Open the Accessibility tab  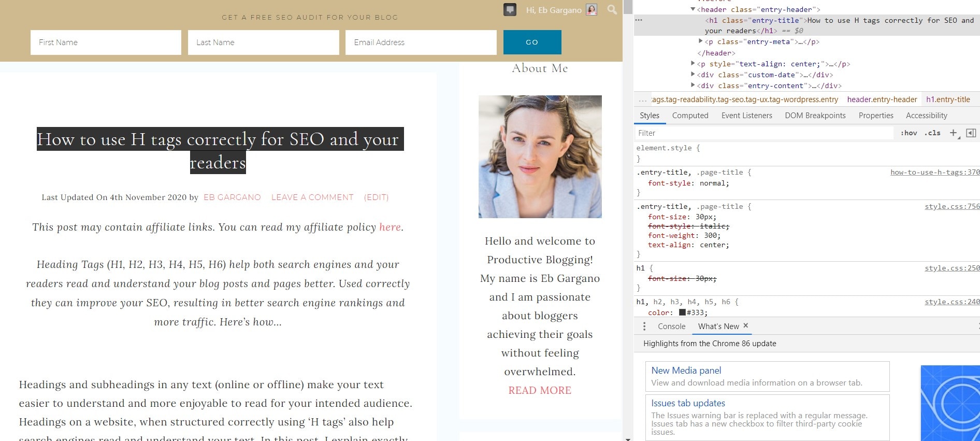click(x=926, y=116)
